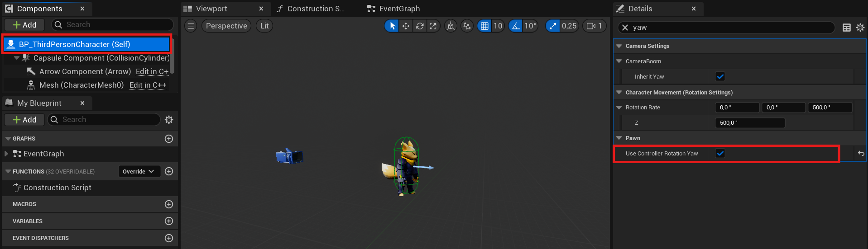
Task: Open camera speed setting
Action: 594,26
